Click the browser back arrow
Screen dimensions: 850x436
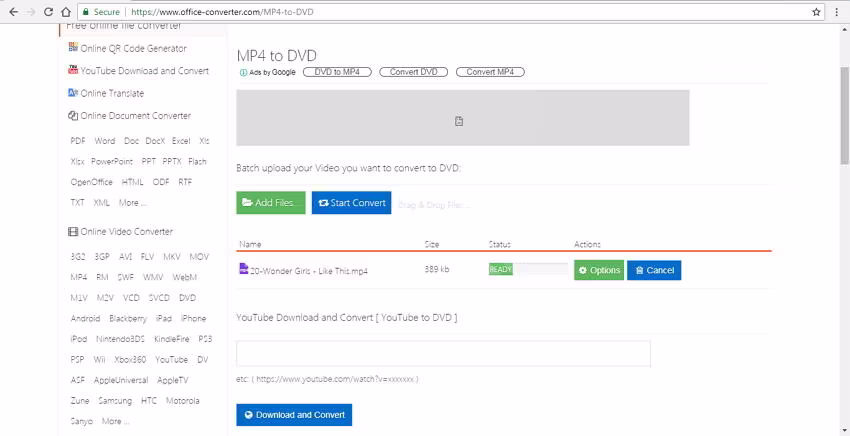coord(14,12)
